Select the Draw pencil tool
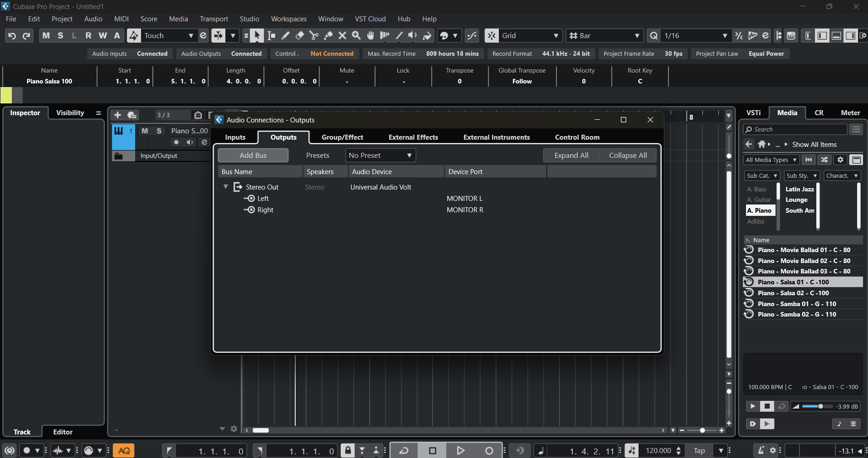 click(x=285, y=36)
